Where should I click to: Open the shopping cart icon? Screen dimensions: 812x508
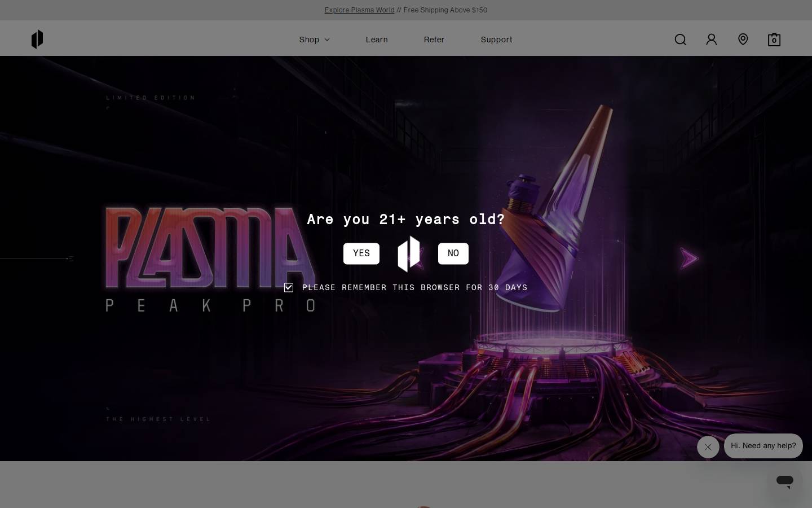(774, 40)
